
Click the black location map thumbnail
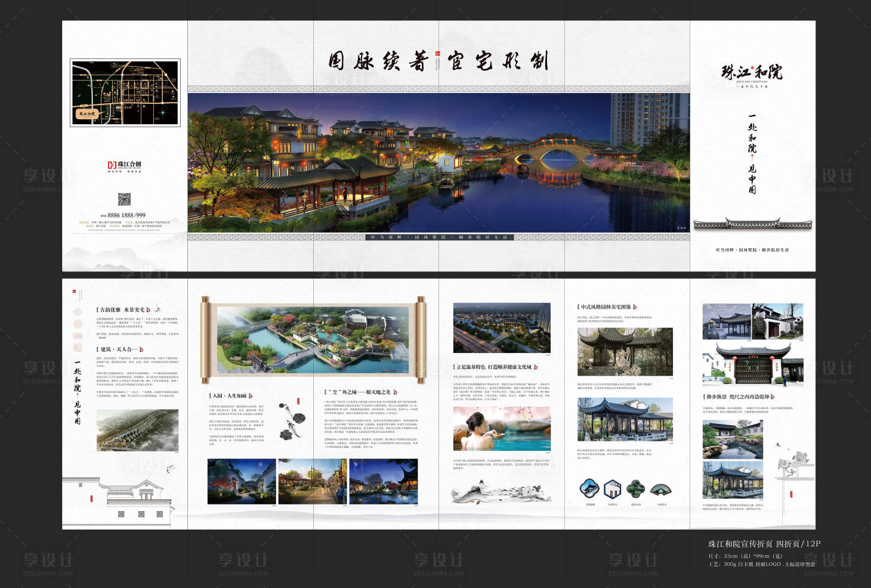click(x=125, y=92)
